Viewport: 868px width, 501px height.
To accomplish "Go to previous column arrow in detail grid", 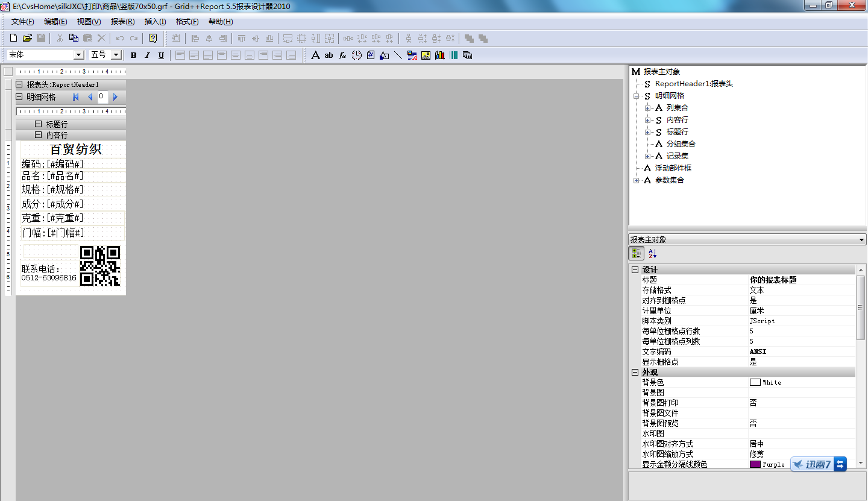I will pyautogui.click(x=90, y=97).
